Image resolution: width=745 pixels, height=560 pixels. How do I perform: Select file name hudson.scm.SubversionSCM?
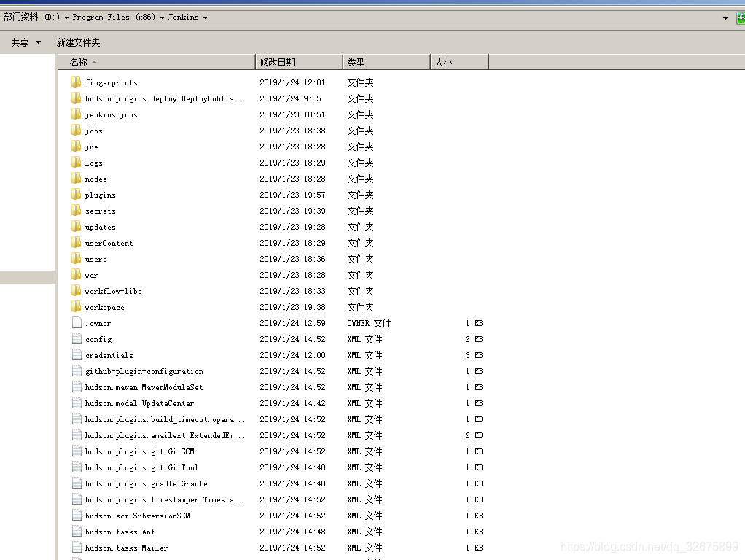[137, 516]
